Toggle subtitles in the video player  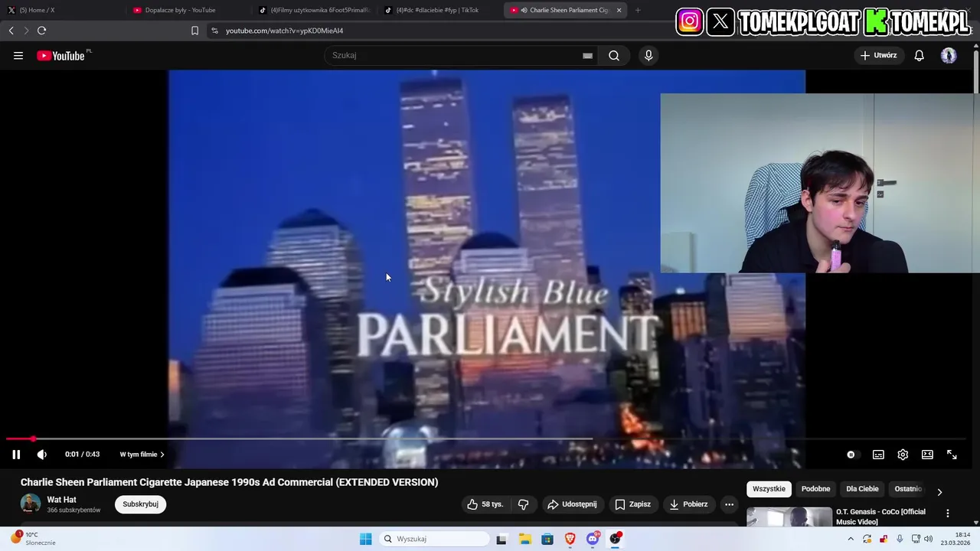click(x=878, y=455)
